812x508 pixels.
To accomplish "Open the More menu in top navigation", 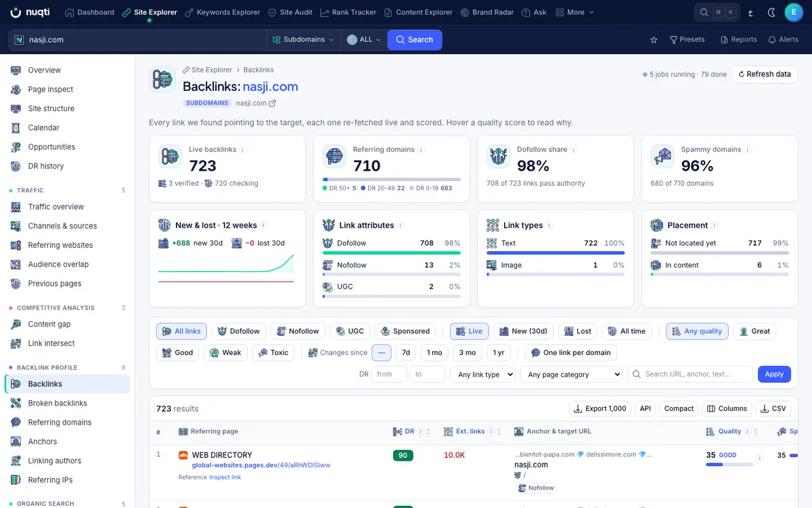I will (574, 12).
